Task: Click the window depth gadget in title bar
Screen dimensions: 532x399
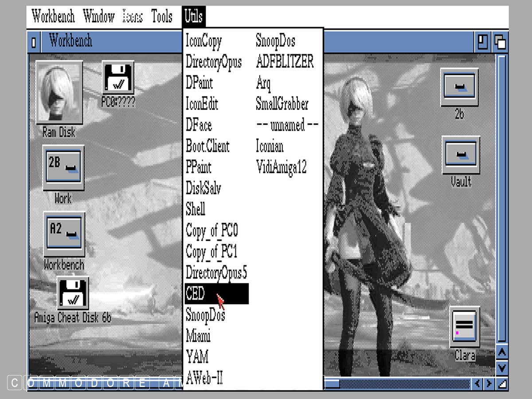Action: tap(500, 42)
